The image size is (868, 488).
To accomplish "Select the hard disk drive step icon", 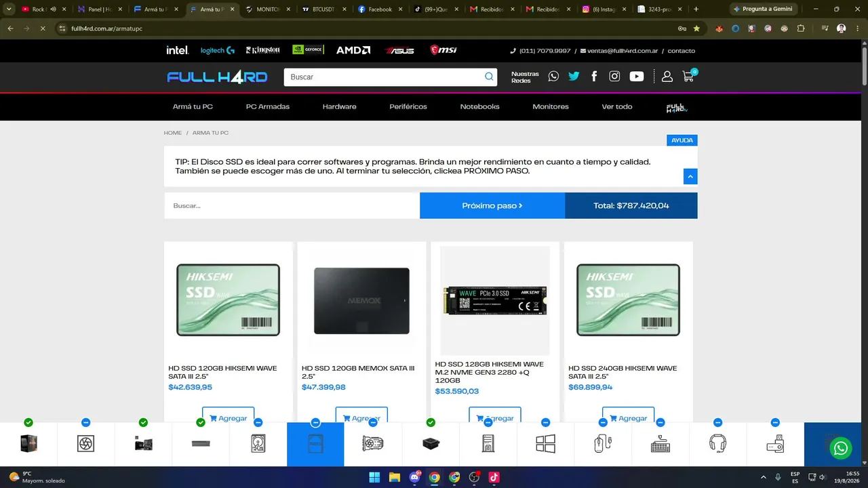I will point(258,444).
